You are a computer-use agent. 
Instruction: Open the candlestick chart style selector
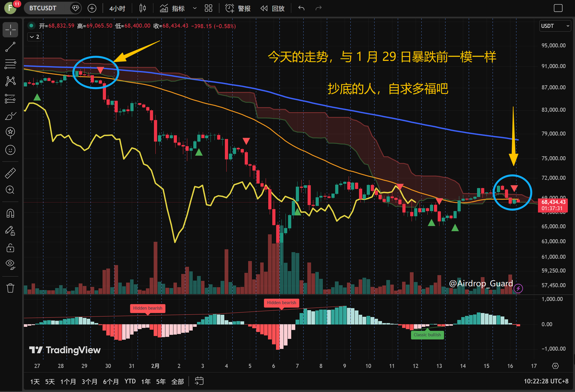tap(142, 8)
